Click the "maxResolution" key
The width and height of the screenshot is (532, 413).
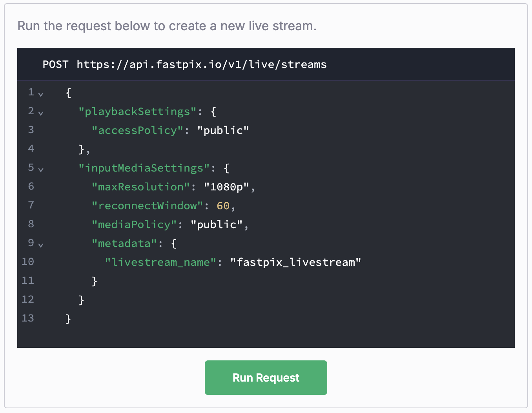pos(141,187)
